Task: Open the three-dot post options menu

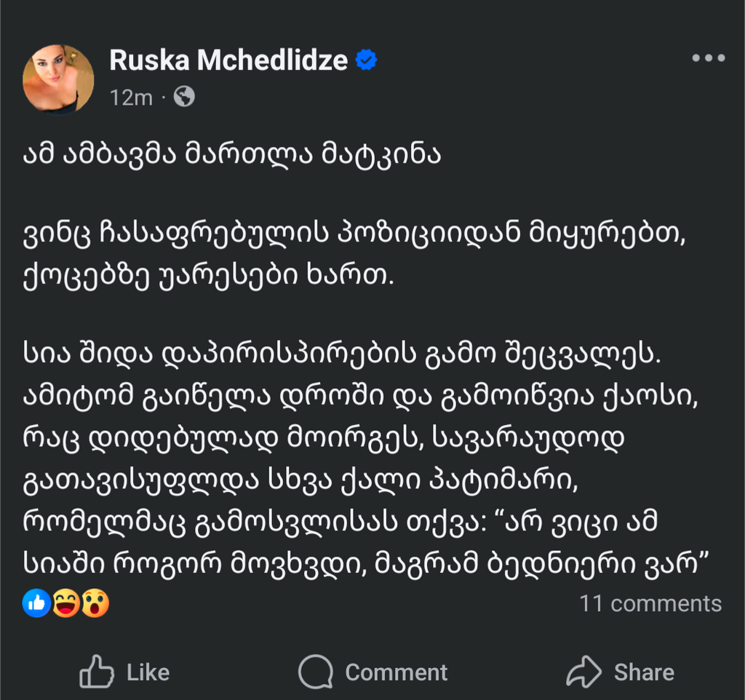Action: (x=708, y=59)
